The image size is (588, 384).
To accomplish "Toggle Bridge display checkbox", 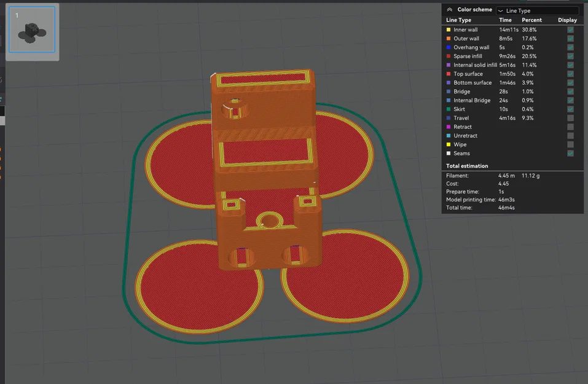I will click(x=570, y=92).
